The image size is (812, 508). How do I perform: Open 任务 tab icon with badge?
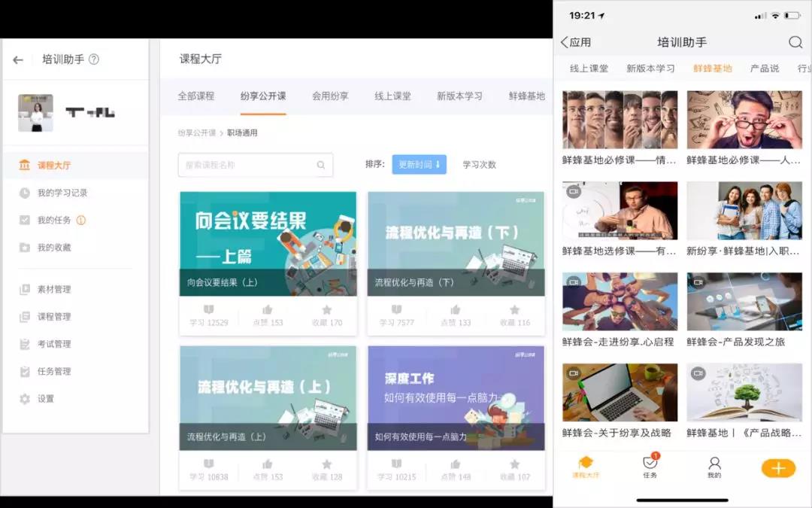(x=650, y=464)
